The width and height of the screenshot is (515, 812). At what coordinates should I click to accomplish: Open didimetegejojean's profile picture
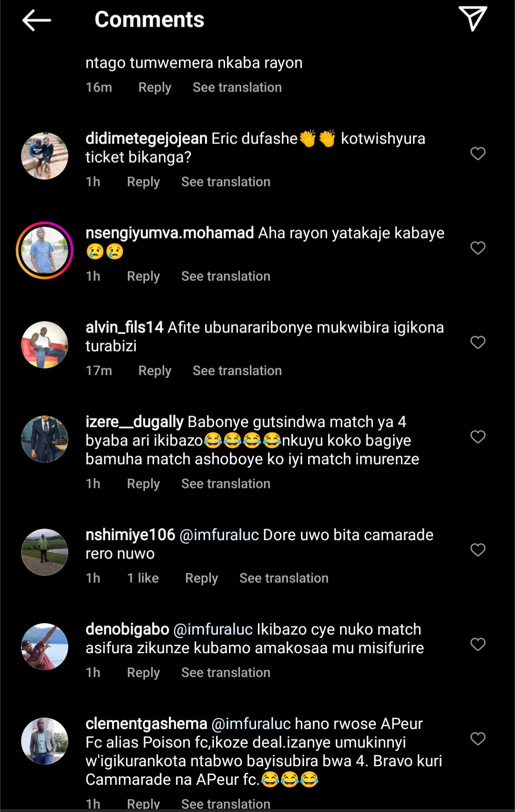coord(45,156)
